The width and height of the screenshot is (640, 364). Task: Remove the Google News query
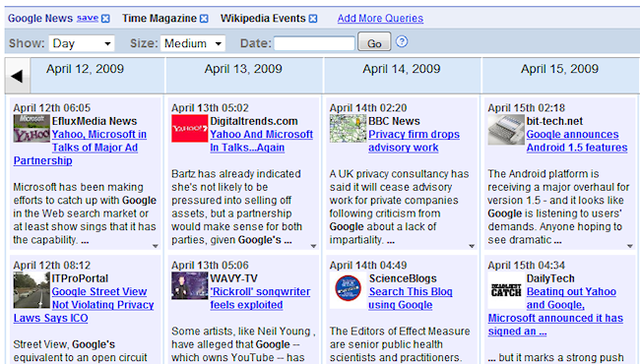click(x=105, y=19)
